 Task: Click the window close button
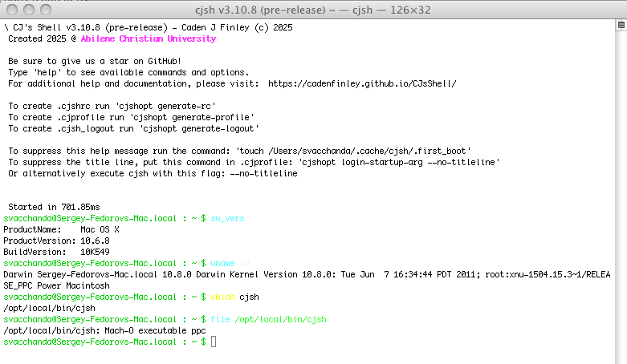pos(12,10)
